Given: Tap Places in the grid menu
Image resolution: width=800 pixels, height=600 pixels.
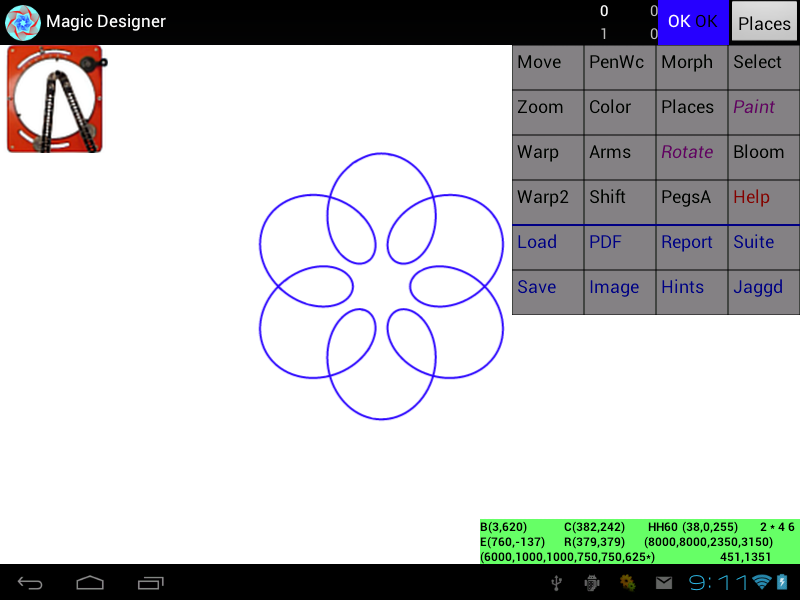Looking at the screenshot, I should click(691, 112).
